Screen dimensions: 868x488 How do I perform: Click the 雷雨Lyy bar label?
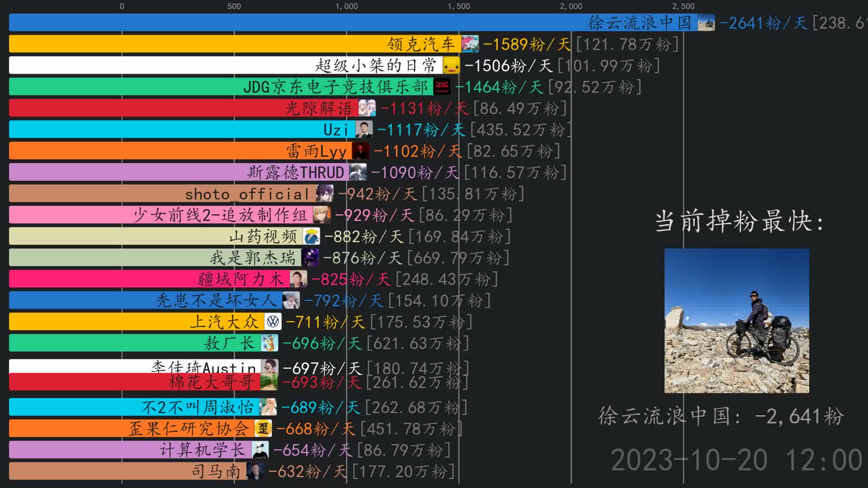316,151
